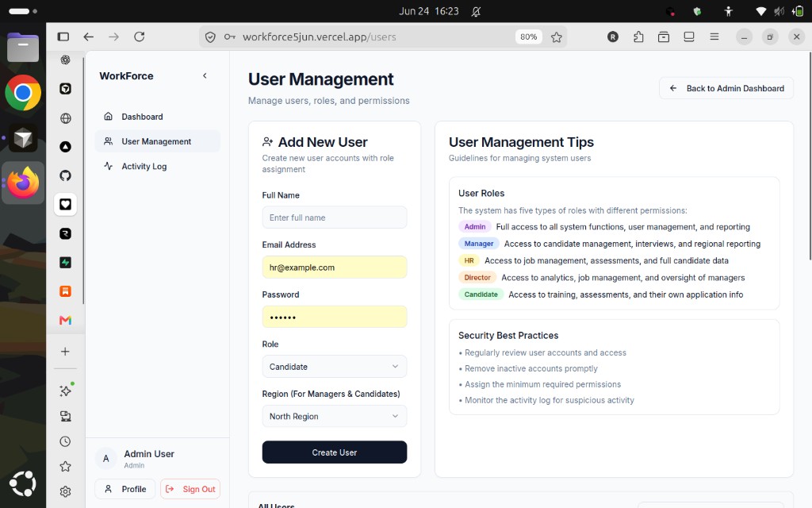Click the page vertical scrollbar on the right
This screenshot has height=508, width=812.
click(x=810, y=156)
